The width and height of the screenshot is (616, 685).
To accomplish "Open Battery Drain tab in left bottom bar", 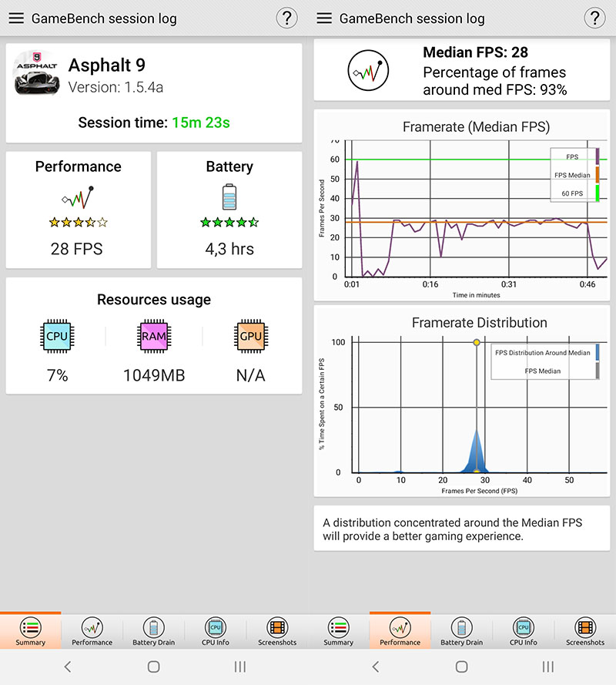I will 154,631.
